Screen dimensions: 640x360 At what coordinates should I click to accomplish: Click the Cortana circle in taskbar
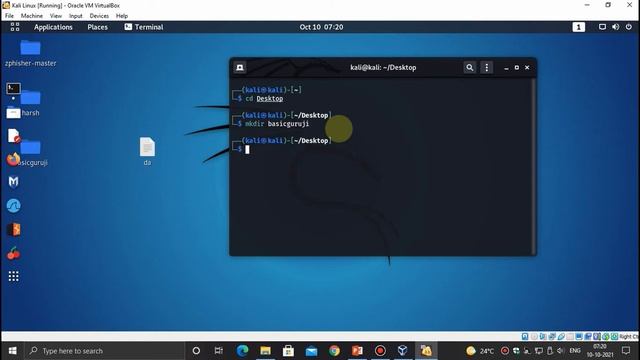[196, 351]
